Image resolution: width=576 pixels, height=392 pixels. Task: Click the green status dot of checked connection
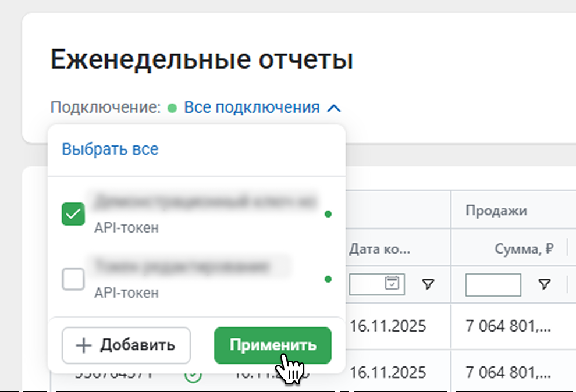click(328, 214)
